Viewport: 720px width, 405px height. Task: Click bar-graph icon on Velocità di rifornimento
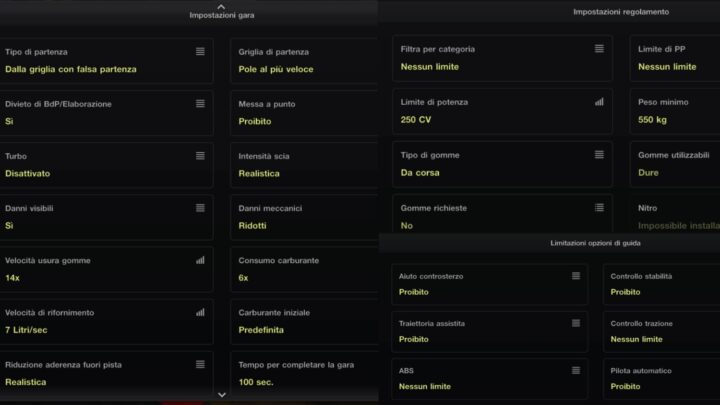(200, 312)
